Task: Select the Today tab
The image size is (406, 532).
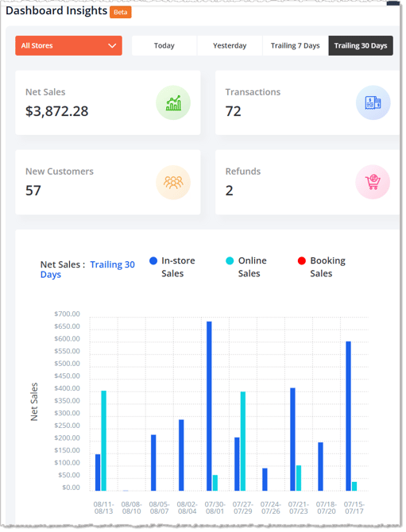Action: pyautogui.click(x=164, y=46)
